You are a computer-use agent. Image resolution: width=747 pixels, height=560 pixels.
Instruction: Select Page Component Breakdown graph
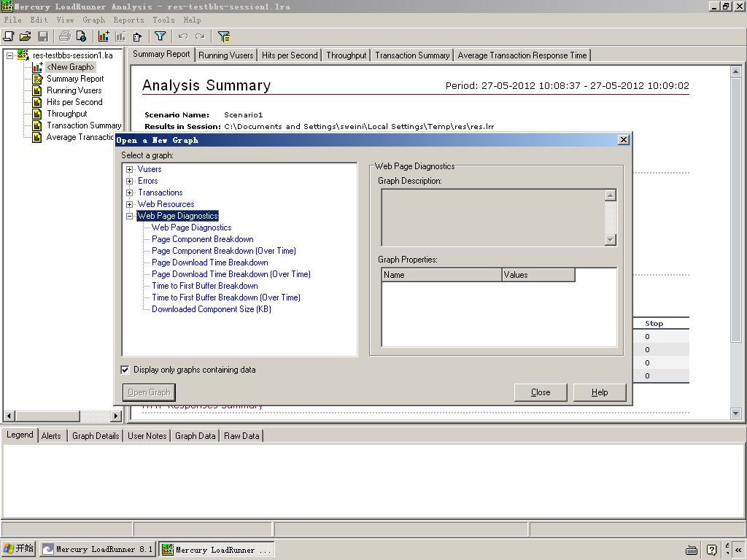pyautogui.click(x=203, y=239)
